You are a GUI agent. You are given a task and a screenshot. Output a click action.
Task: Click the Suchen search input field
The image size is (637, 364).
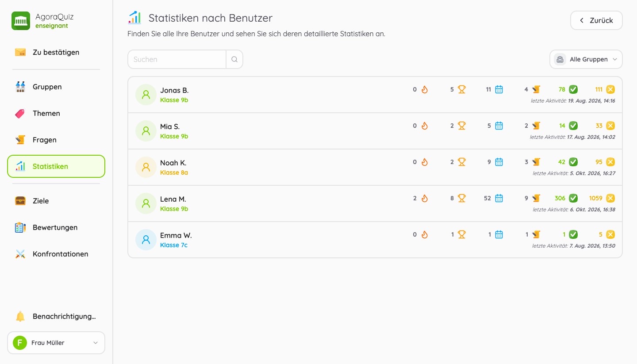point(177,59)
